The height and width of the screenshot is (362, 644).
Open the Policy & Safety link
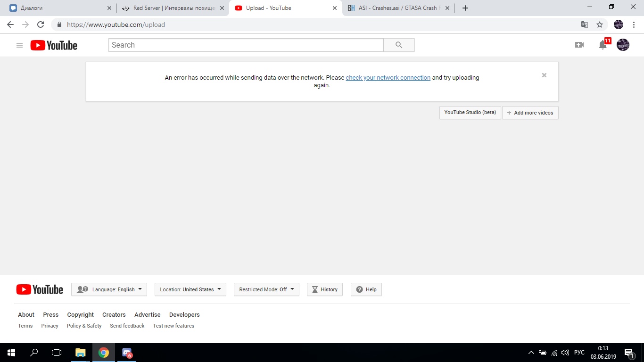pos(84,326)
